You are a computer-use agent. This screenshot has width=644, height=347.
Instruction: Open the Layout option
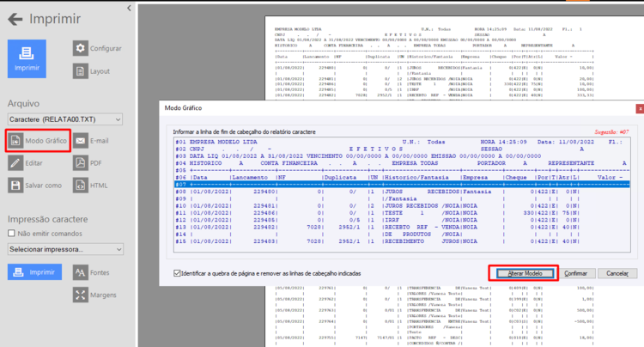pyautogui.click(x=81, y=71)
